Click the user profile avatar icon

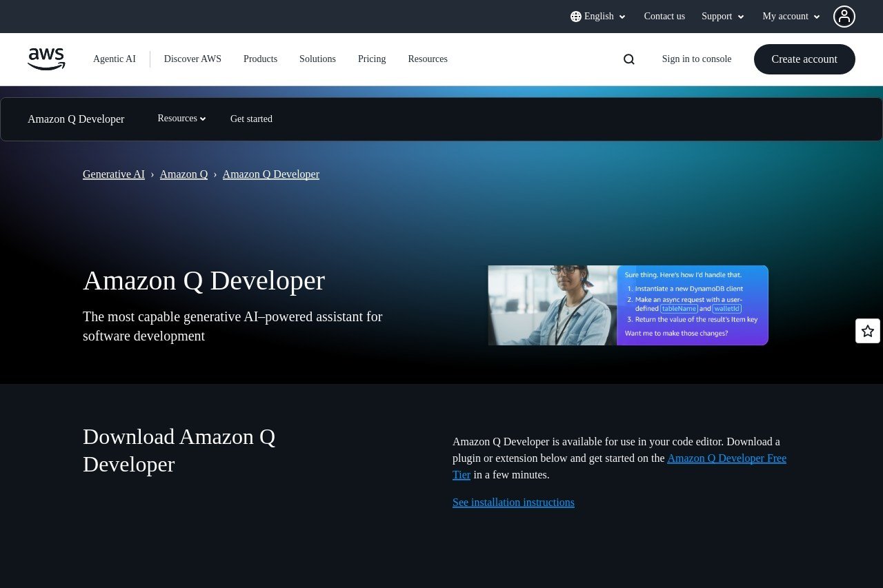(x=844, y=17)
